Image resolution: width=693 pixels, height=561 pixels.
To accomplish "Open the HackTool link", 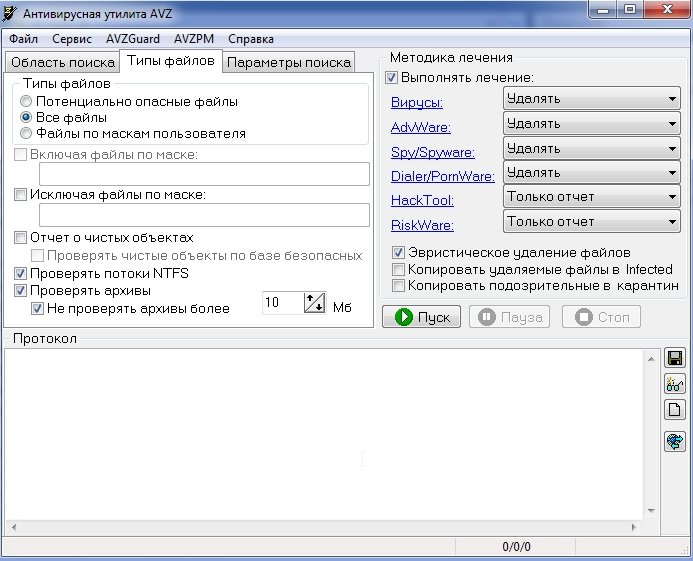I will coord(423,200).
